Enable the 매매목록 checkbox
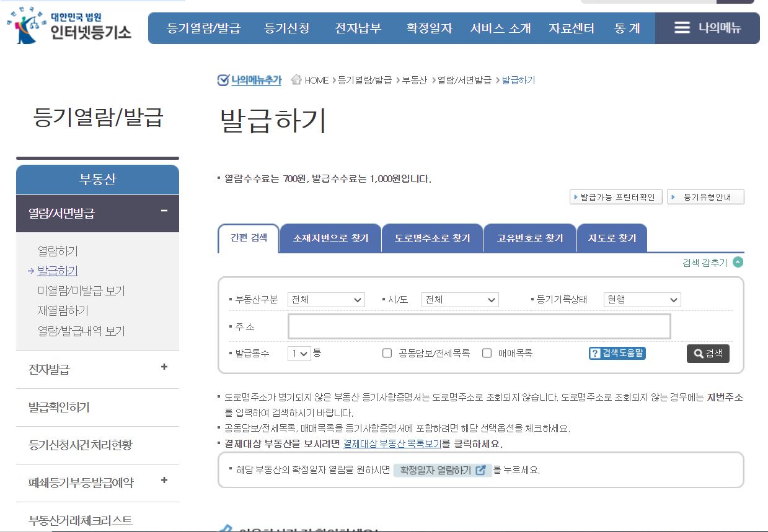The image size is (768, 532). point(487,353)
